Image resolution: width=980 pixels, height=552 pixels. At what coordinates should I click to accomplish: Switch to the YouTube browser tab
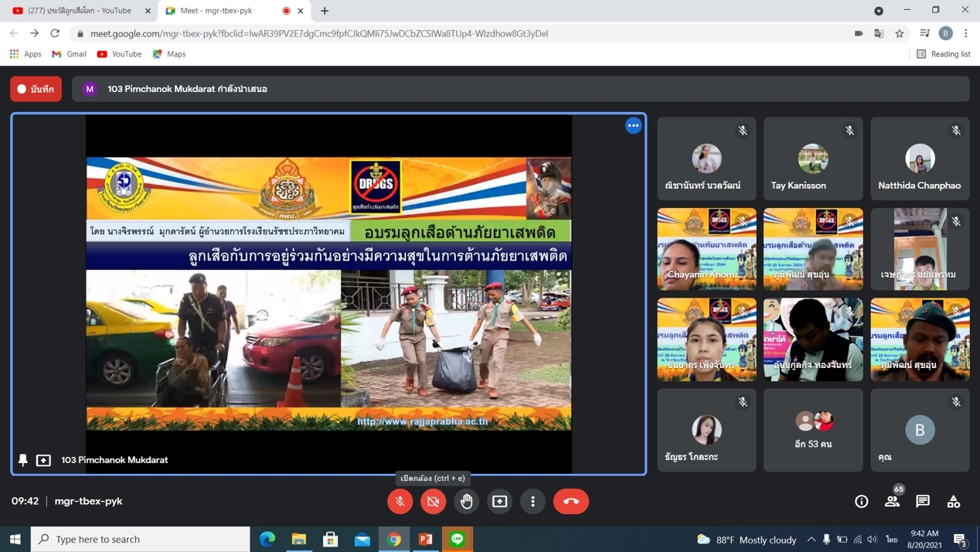[80, 11]
